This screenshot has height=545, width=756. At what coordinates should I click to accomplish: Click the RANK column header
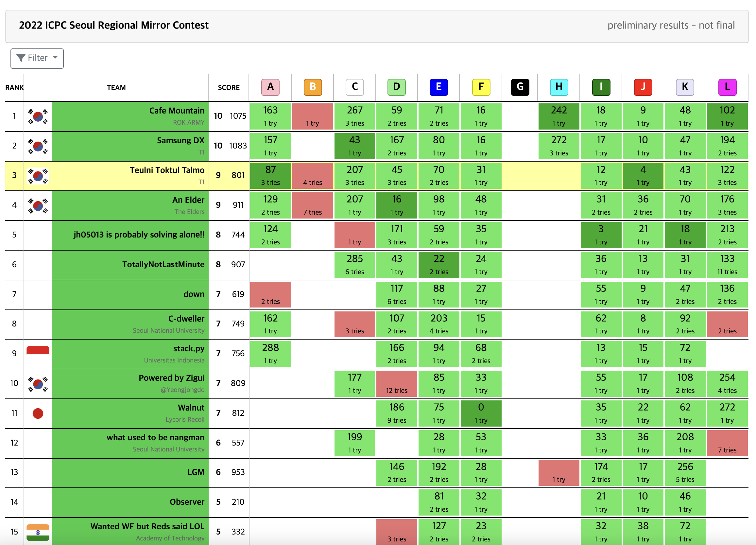14,87
